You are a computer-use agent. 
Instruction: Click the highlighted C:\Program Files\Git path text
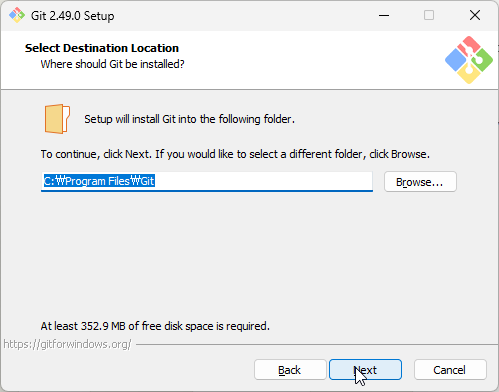pos(99,181)
